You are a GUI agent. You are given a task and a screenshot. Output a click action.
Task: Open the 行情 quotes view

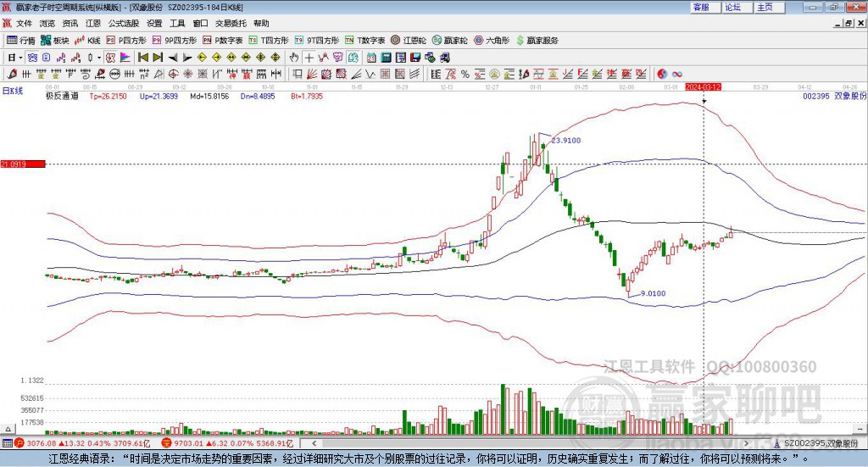pos(20,41)
